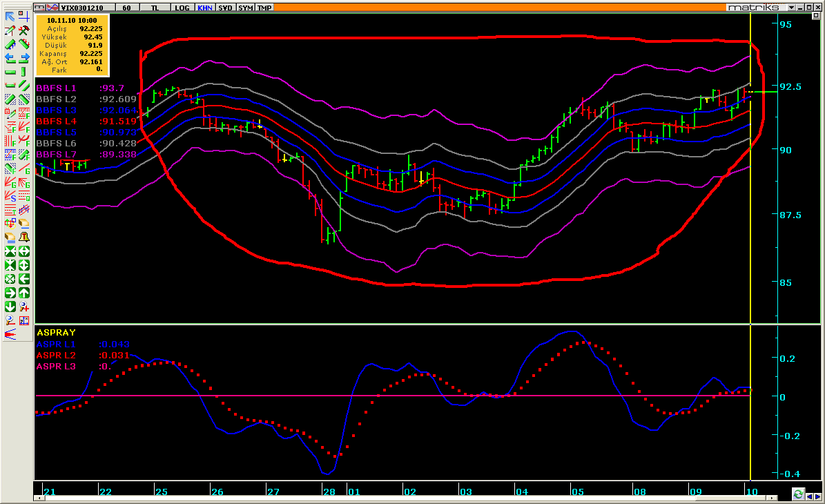Screen dimensions: 825x504
Task: Click the magnifier zoom icon
Action: 10,320
